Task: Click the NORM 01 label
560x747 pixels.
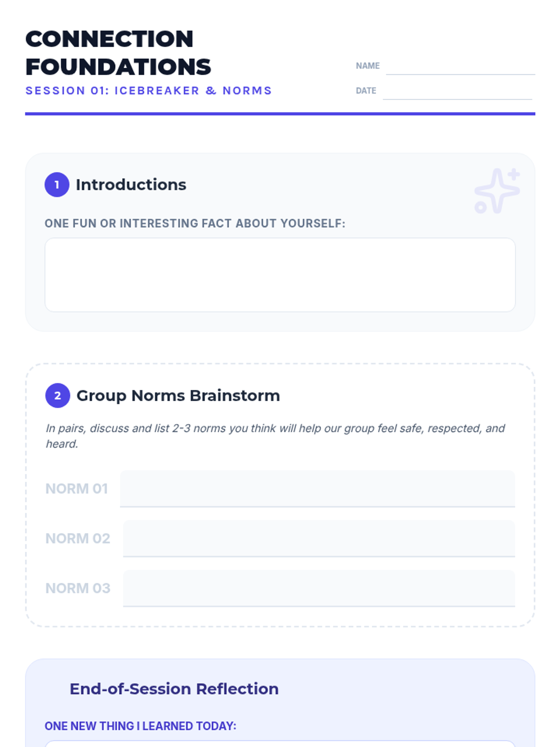Action: tap(77, 489)
